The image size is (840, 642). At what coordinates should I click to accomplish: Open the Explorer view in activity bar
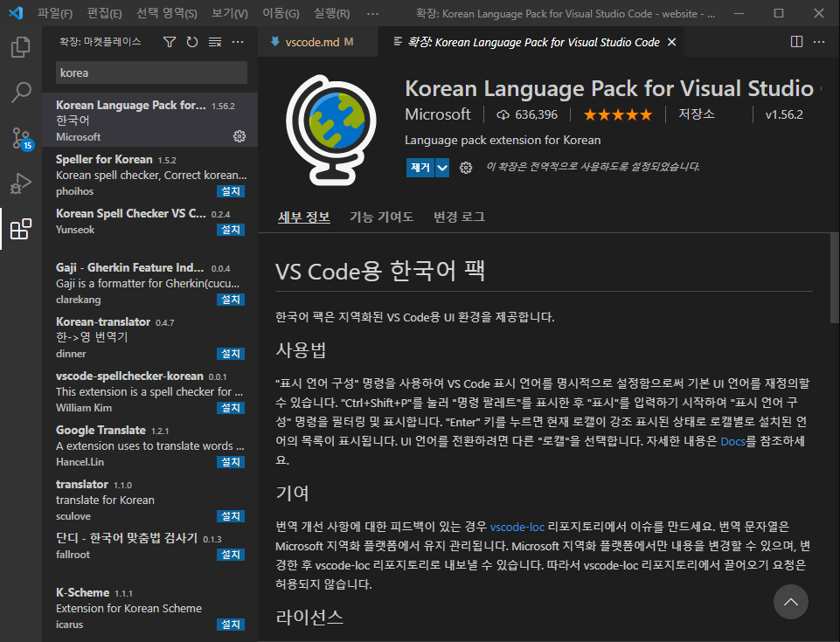coord(21,46)
